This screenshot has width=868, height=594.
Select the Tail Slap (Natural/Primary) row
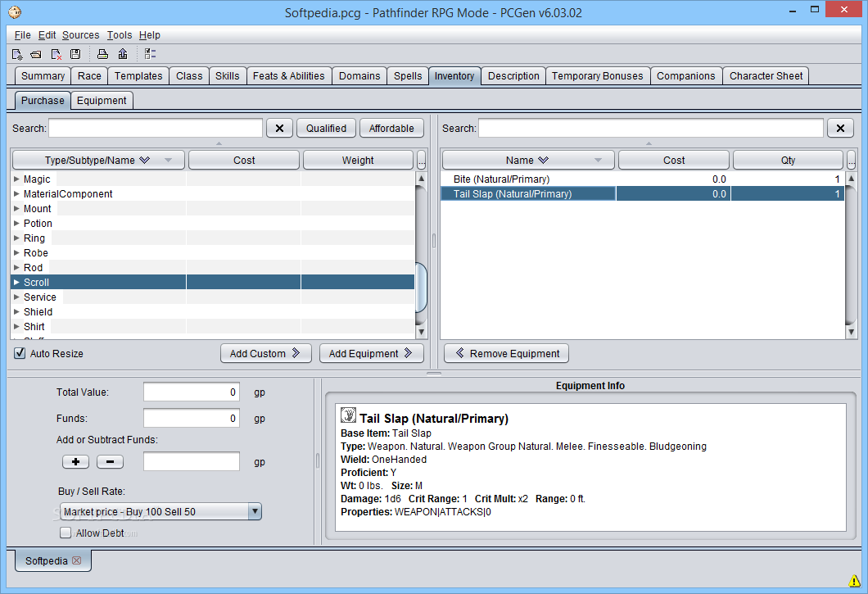coord(643,194)
